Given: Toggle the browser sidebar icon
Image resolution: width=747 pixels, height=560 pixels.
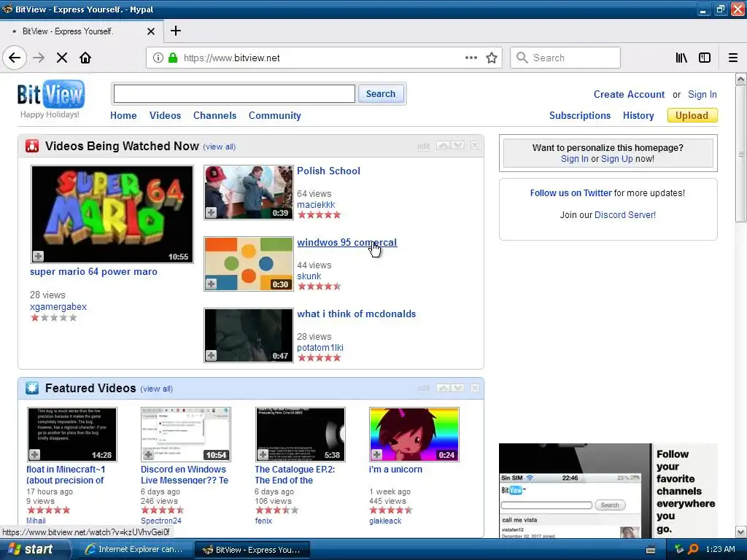Looking at the screenshot, I should pyautogui.click(x=705, y=58).
